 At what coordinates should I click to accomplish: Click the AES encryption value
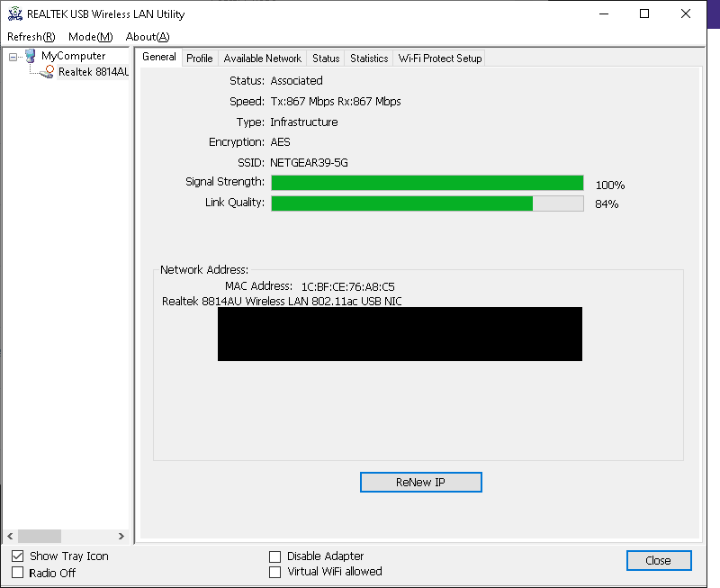pyautogui.click(x=280, y=142)
